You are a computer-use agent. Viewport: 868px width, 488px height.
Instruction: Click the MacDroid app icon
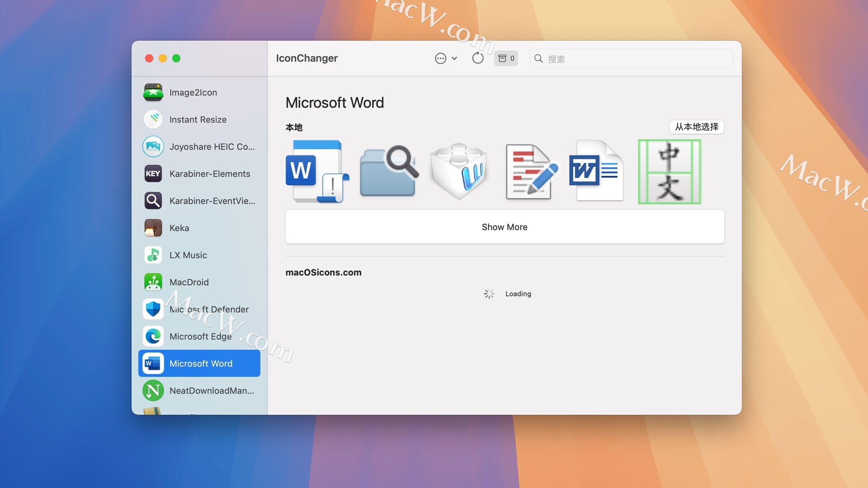[x=153, y=282]
